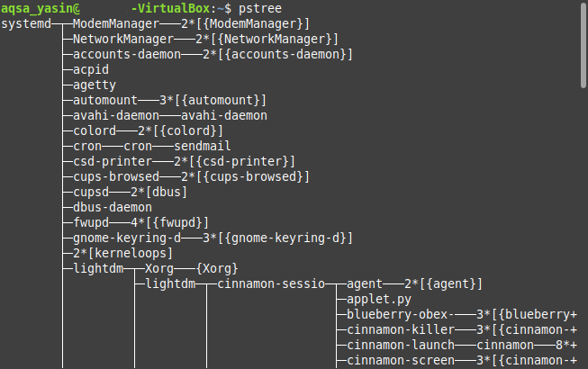Click the kerneloops thread group text
588x369 pixels.
coord(116,253)
